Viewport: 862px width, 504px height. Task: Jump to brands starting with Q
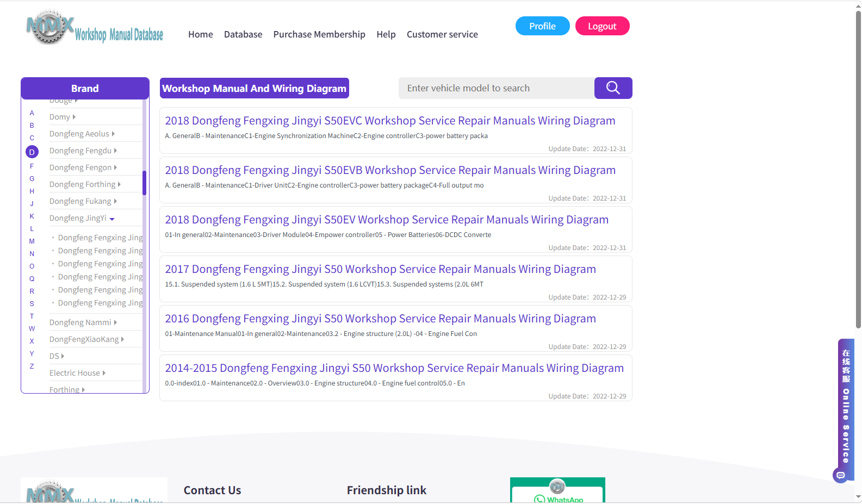[x=32, y=279]
